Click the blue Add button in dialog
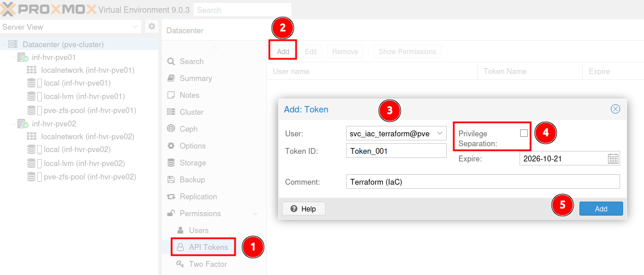 point(601,209)
